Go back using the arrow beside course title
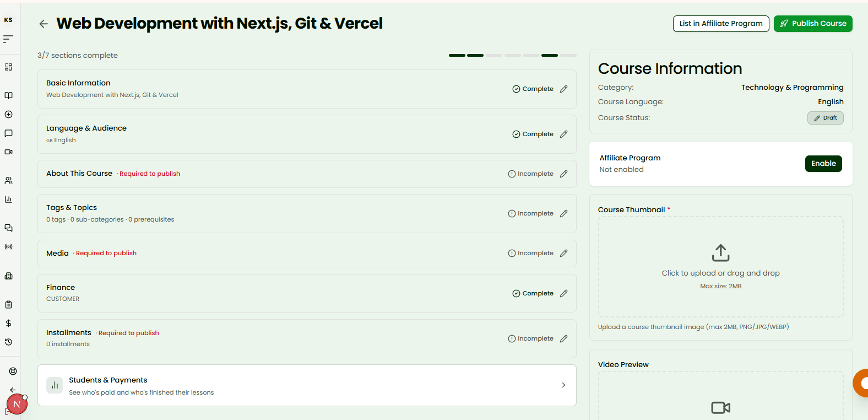 [44, 24]
